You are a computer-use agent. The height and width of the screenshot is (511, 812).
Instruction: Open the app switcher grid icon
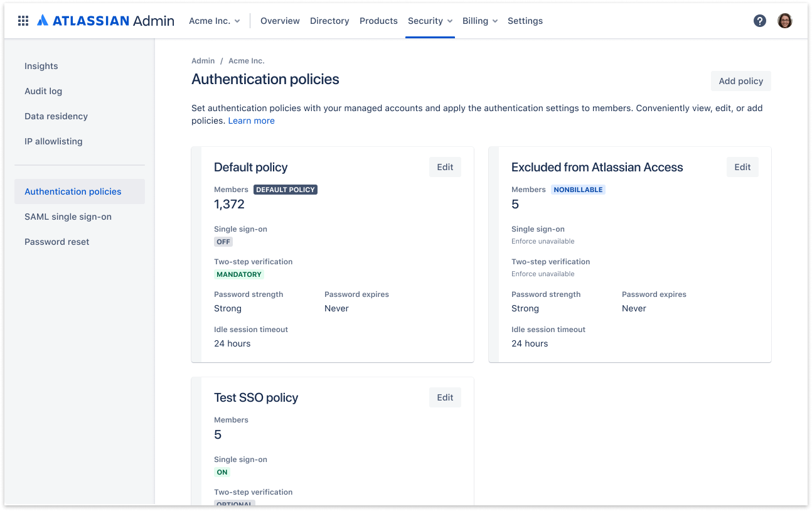[23, 20]
